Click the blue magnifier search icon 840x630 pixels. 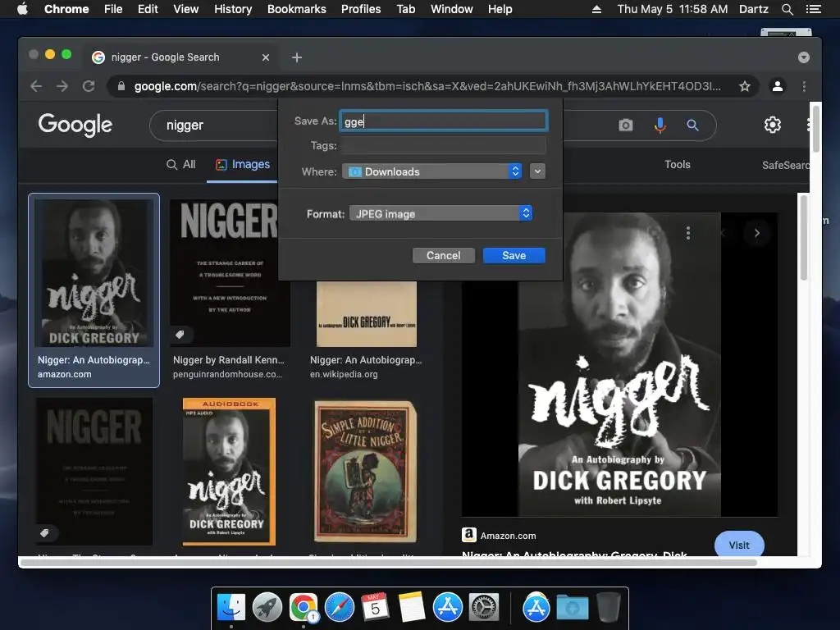[692, 126]
